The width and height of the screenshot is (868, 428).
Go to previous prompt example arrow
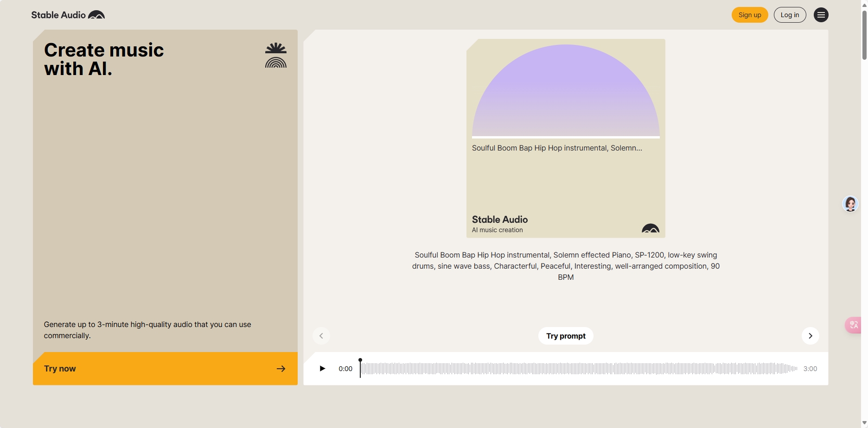point(321,336)
